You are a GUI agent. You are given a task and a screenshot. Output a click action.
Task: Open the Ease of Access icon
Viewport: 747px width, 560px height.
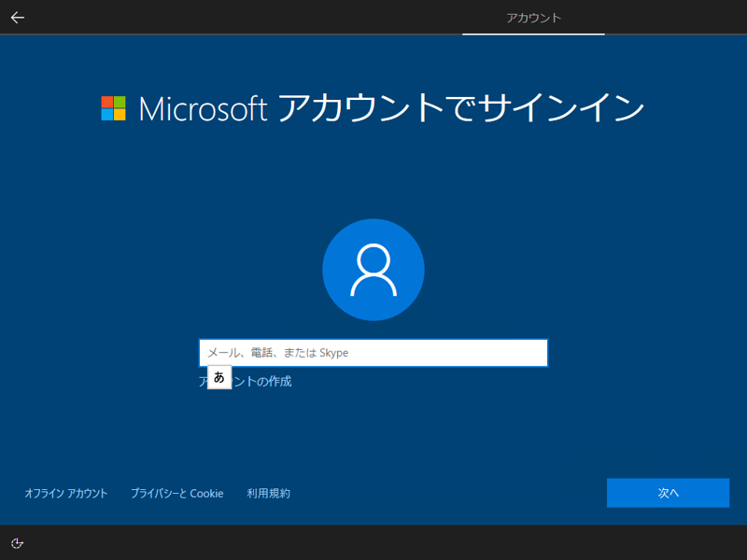point(17,543)
